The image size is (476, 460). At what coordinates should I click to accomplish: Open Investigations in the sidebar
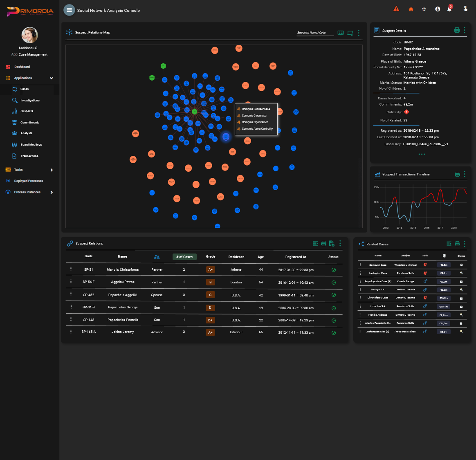pos(30,100)
